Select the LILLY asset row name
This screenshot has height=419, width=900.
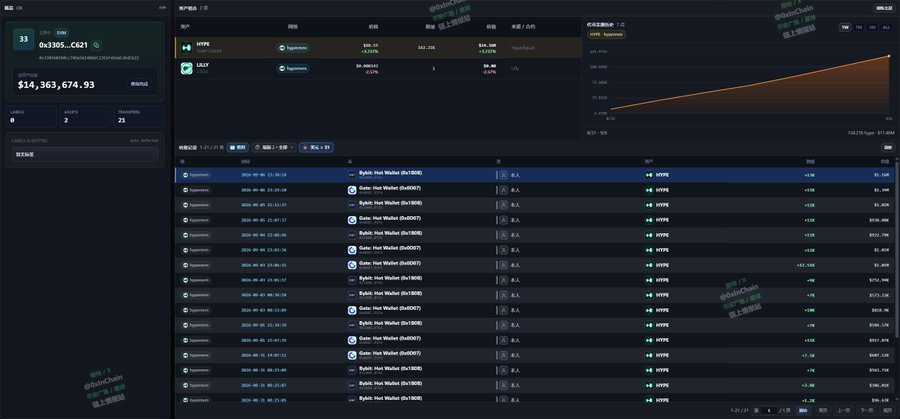203,65
